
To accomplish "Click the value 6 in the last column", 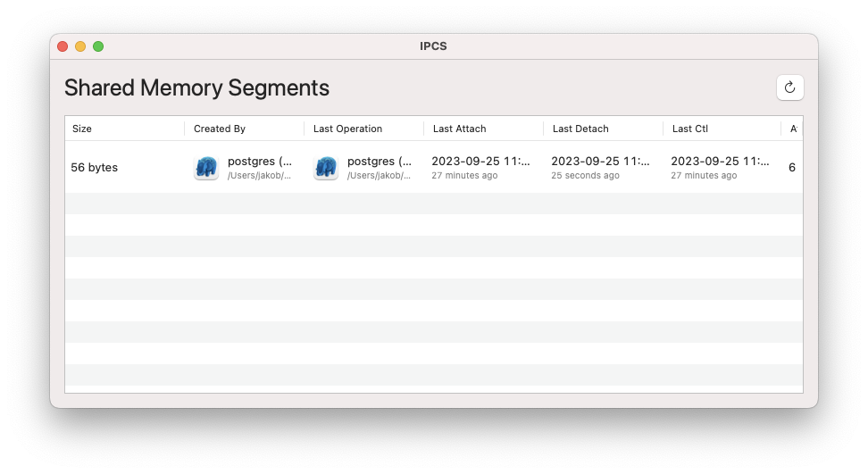I will tap(792, 167).
